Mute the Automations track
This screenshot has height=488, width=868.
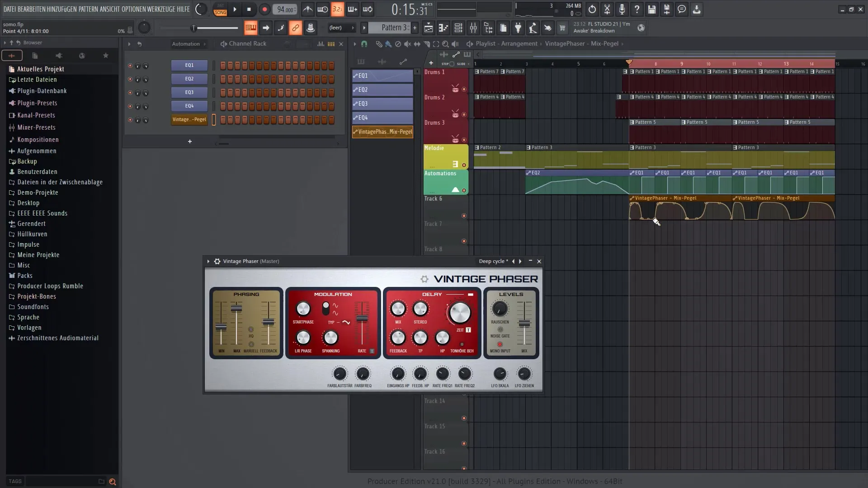click(x=464, y=190)
